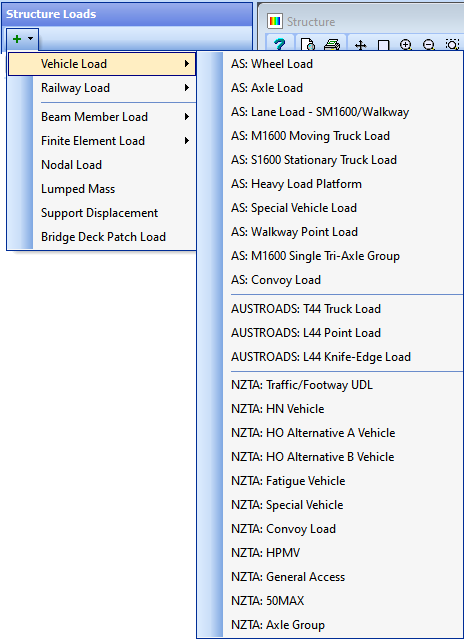Click the Beam Member Load arrow
This screenshot has width=464, height=639.
187,117
